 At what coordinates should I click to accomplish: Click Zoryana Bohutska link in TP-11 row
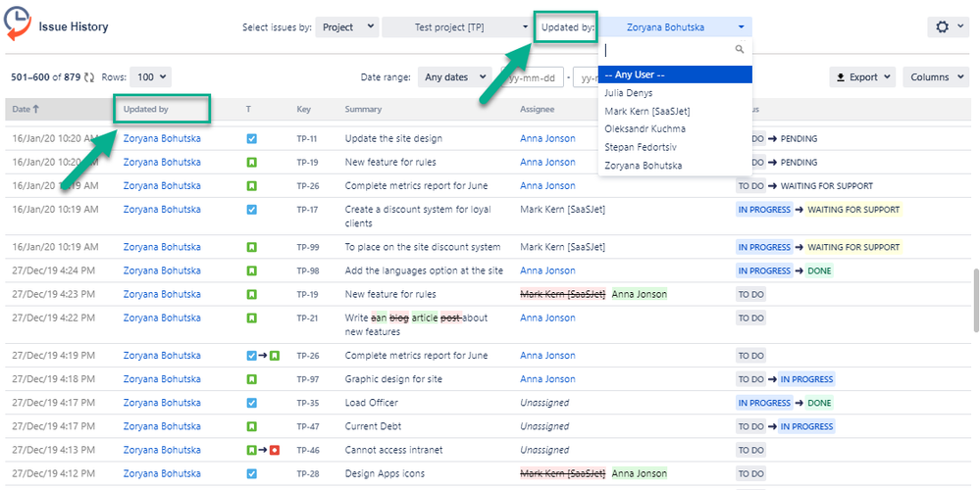pyautogui.click(x=162, y=138)
